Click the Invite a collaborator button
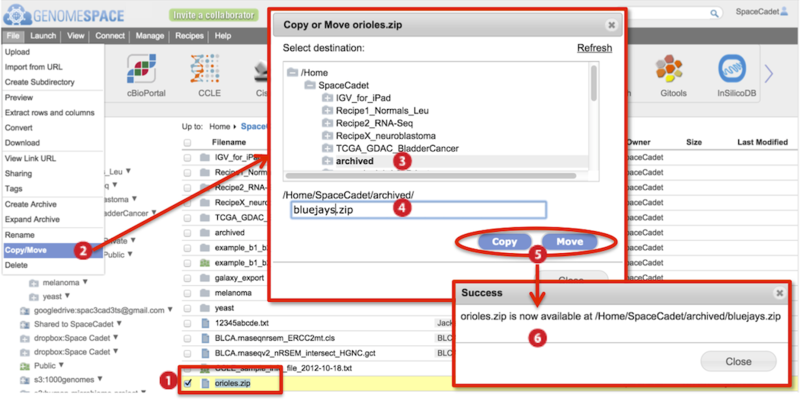This screenshot has width=800, height=401. pyautogui.click(x=213, y=15)
